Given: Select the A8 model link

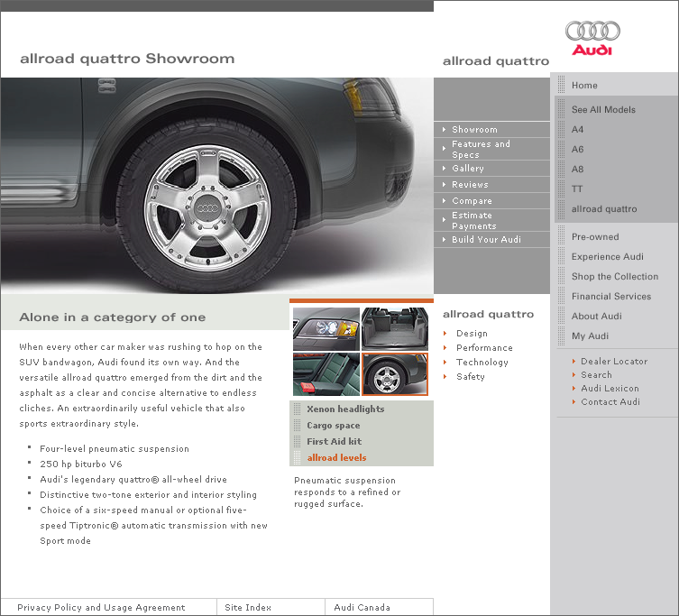Looking at the screenshot, I should pyautogui.click(x=577, y=170).
